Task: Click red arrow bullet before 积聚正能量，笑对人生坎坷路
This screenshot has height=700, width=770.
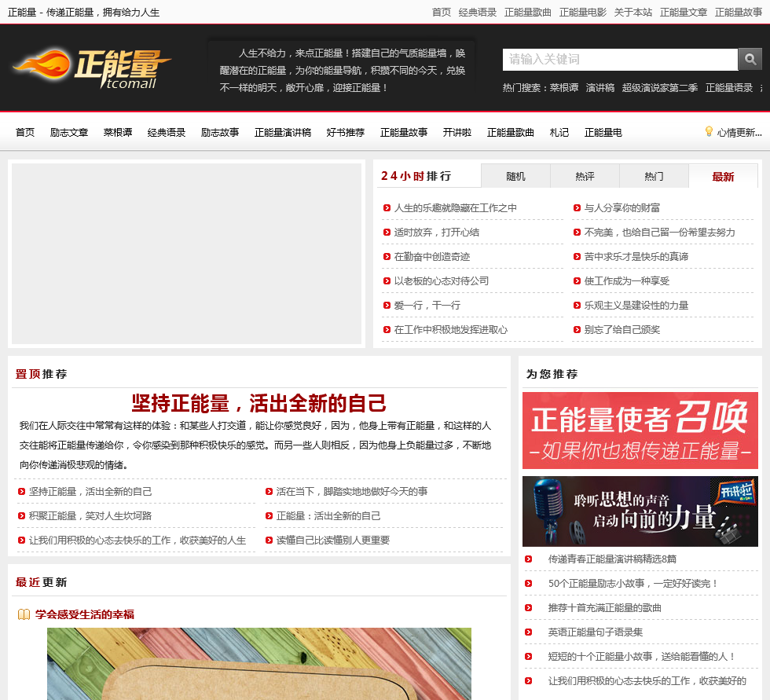Action: tap(22, 516)
